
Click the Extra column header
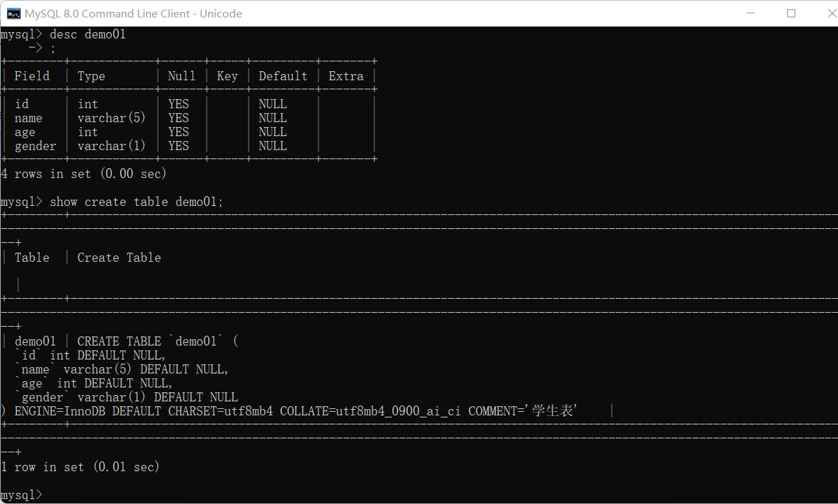pyautogui.click(x=346, y=75)
